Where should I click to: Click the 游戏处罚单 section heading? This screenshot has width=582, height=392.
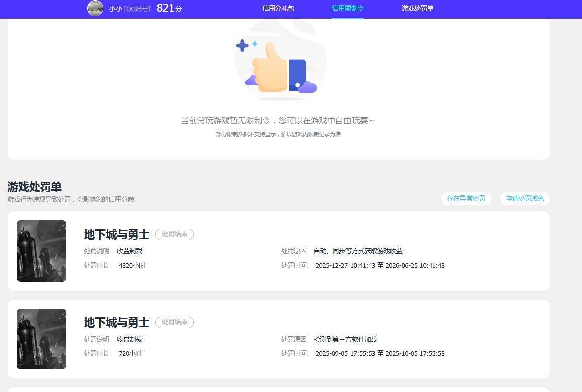point(34,187)
